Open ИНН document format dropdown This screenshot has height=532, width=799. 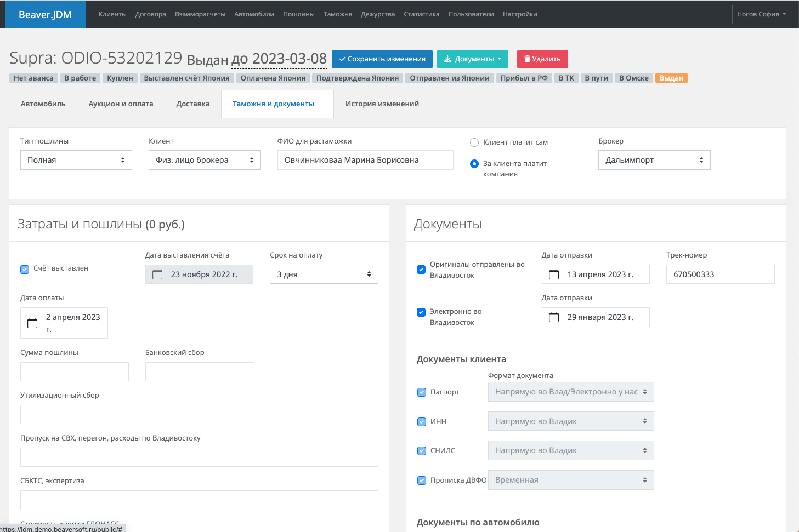(x=571, y=421)
